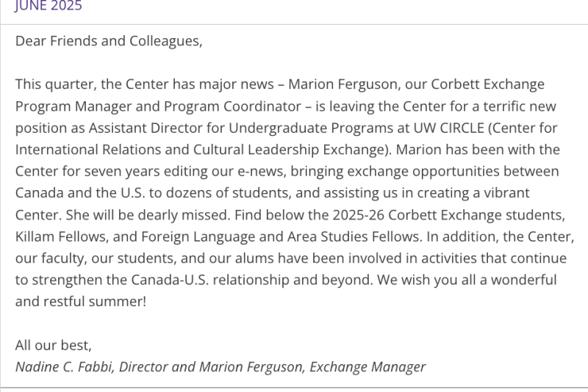This screenshot has width=588, height=392.
Task: Click the sentence "She will be dearly missed."
Action: [148, 215]
